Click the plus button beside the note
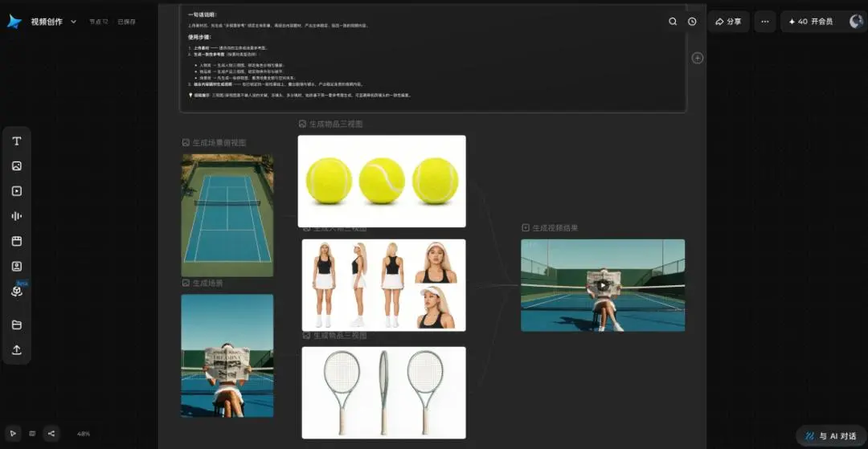The width and height of the screenshot is (868, 449). click(698, 58)
